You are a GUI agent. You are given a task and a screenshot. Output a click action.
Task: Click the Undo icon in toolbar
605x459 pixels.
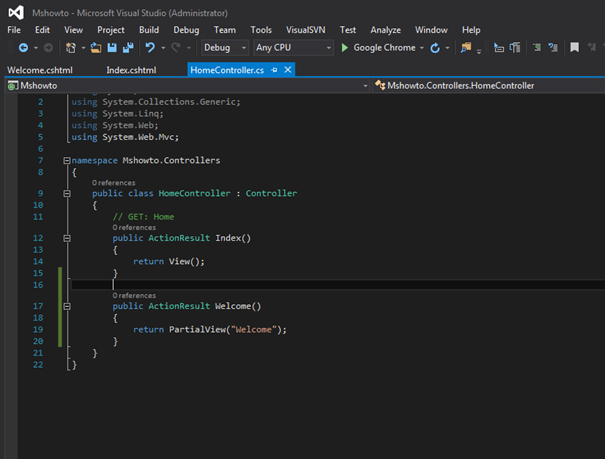pyautogui.click(x=150, y=48)
